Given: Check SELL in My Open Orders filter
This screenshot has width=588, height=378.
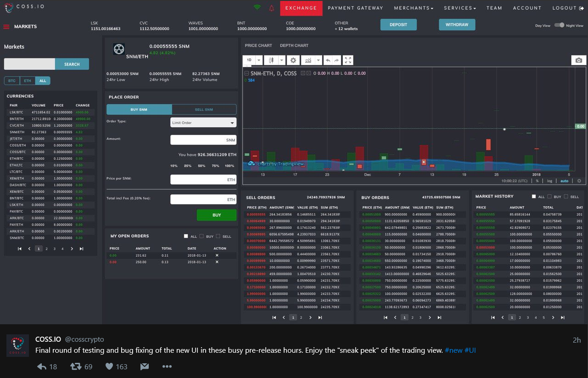Looking at the screenshot, I should 218,236.
